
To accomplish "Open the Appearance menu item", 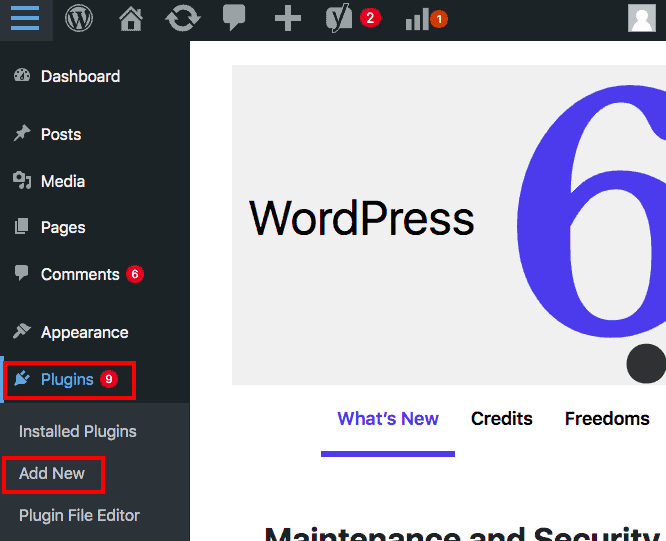I will pyautogui.click(x=85, y=332).
